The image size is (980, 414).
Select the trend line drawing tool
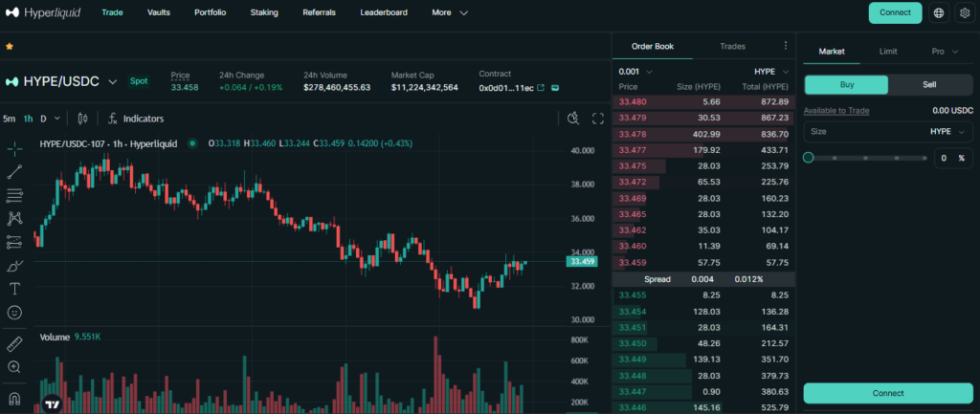coord(15,172)
